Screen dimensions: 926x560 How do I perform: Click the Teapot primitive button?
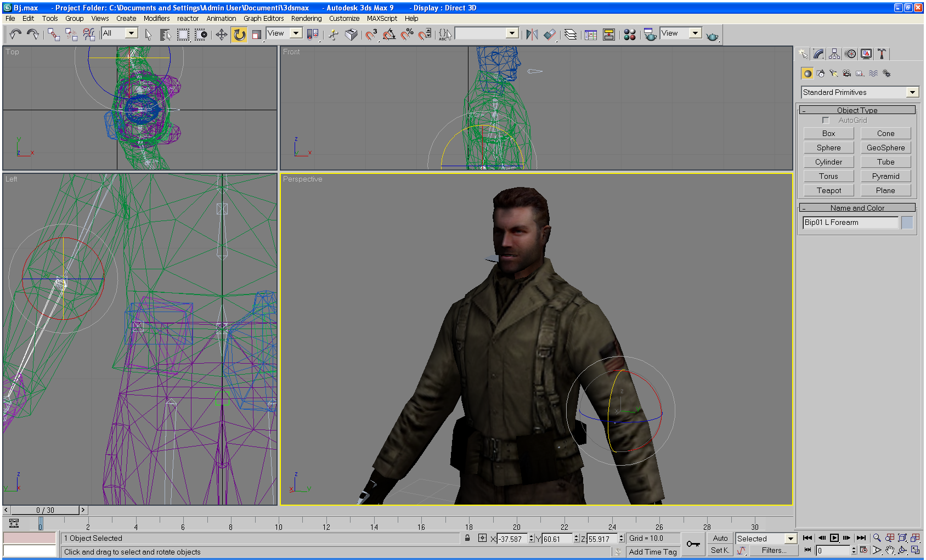[829, 190]
